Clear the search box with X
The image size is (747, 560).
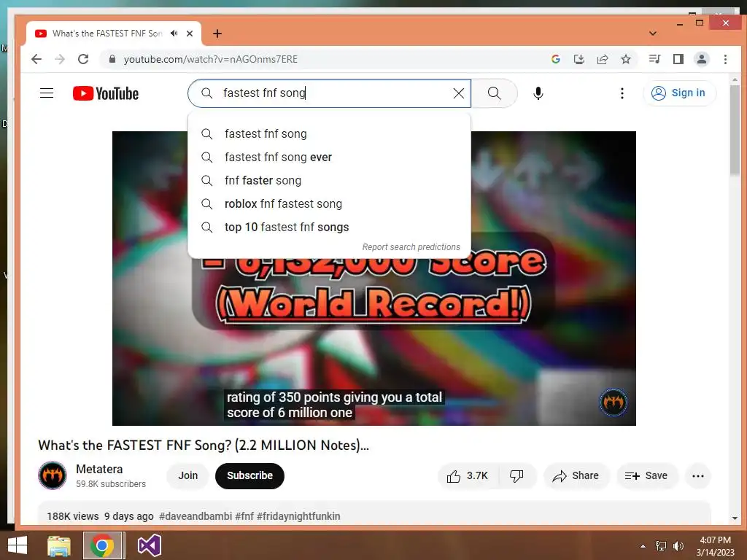pyautogui.click(x=459, y=93)
